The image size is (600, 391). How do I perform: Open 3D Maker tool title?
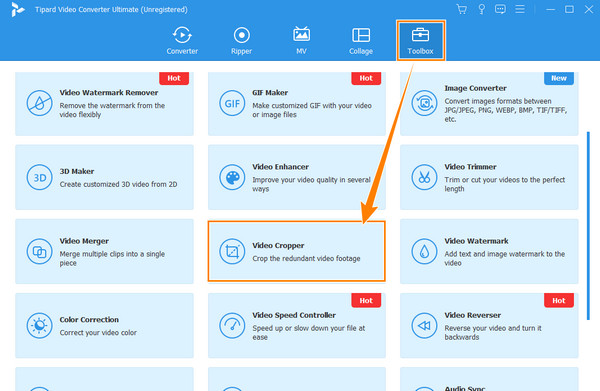pyautogui.click(x=77, y=171)
